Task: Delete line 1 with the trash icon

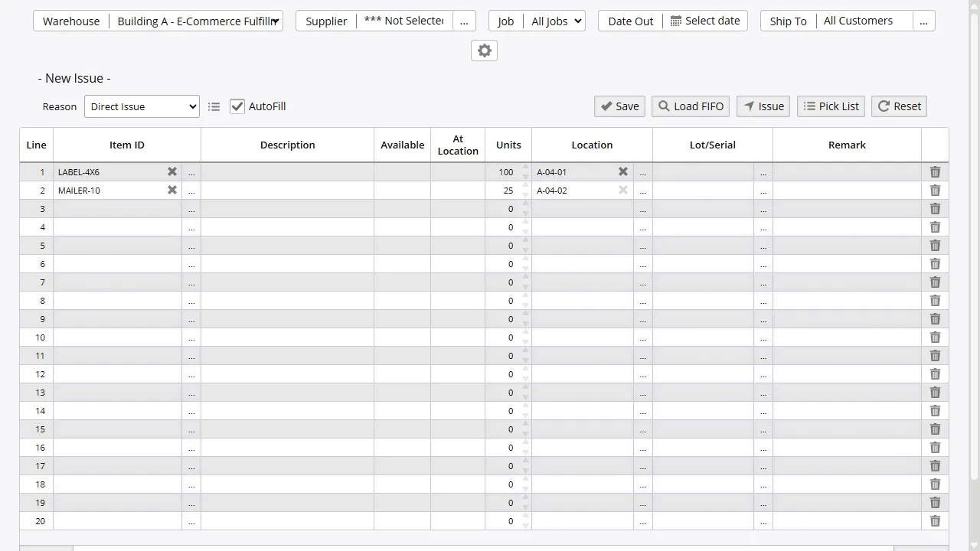Action: click(935, 171)
